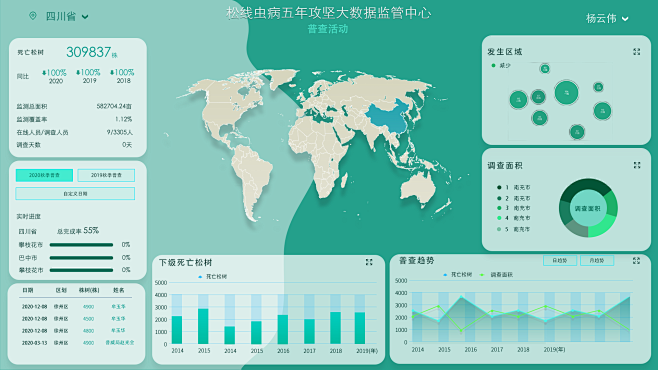Open the 杨云伟 user account dropdown

point(607,18)
